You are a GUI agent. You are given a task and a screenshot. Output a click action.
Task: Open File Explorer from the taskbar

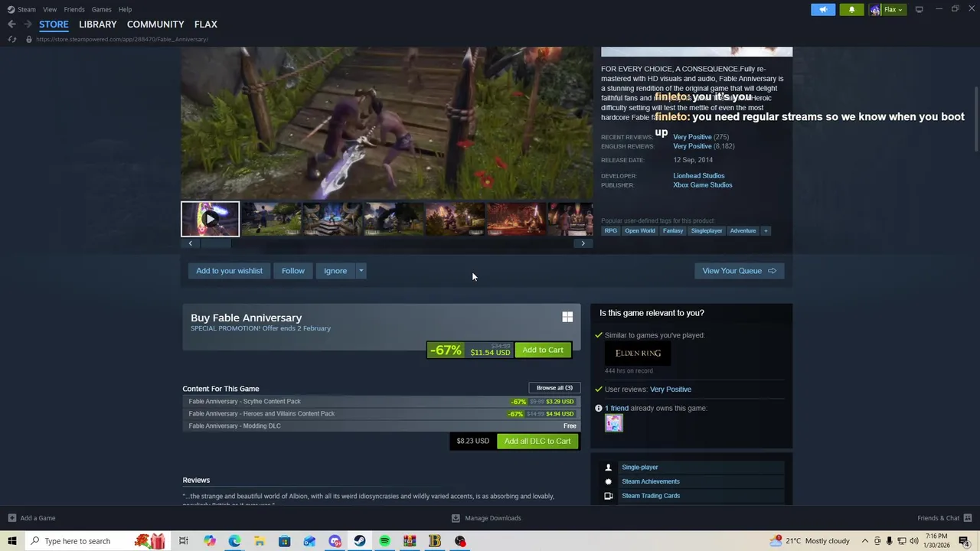click(260, 541)
